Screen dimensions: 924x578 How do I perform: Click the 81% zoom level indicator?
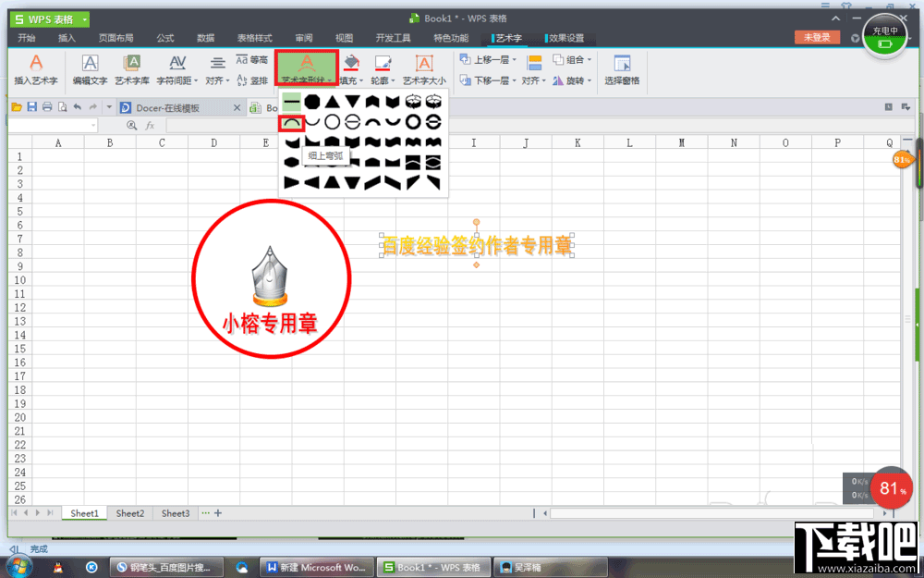click(903, 160)
